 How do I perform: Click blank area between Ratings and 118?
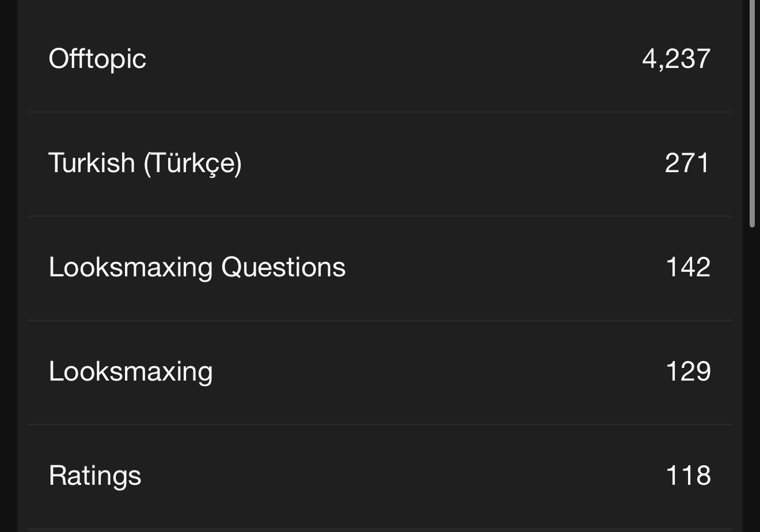point(403,476)
